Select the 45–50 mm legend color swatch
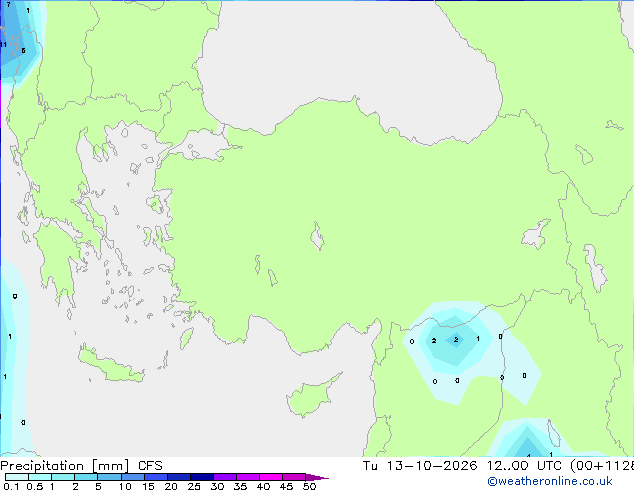 click(x=294, y=477)
